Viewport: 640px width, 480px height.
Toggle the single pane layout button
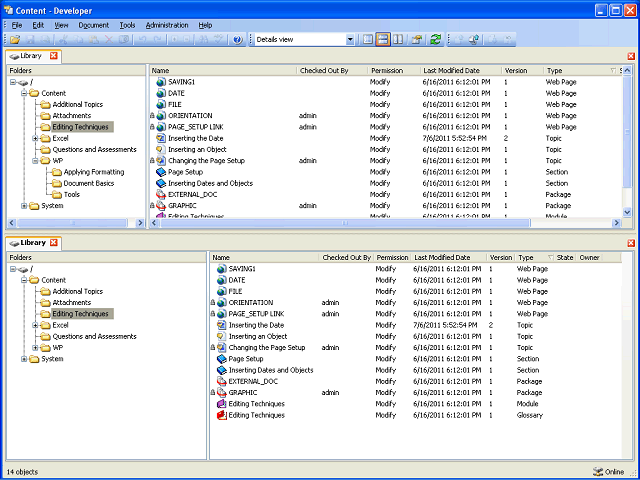click(x=368, y=40)
